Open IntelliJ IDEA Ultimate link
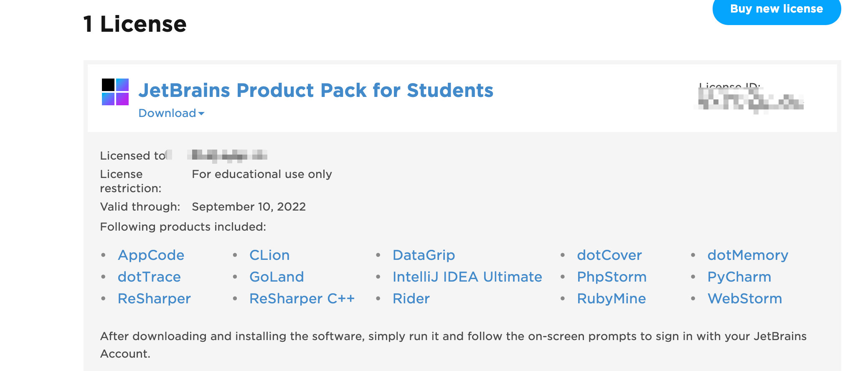868x371 pixels. [467, 277]
